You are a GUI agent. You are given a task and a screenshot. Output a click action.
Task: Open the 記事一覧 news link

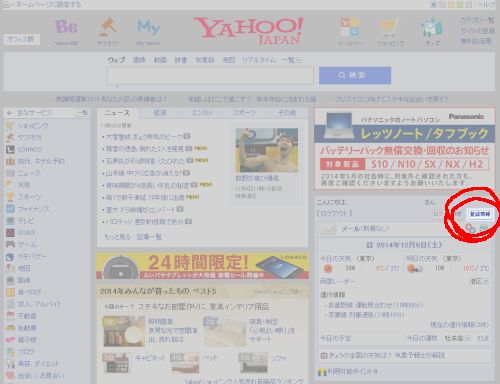click(149, 237)
